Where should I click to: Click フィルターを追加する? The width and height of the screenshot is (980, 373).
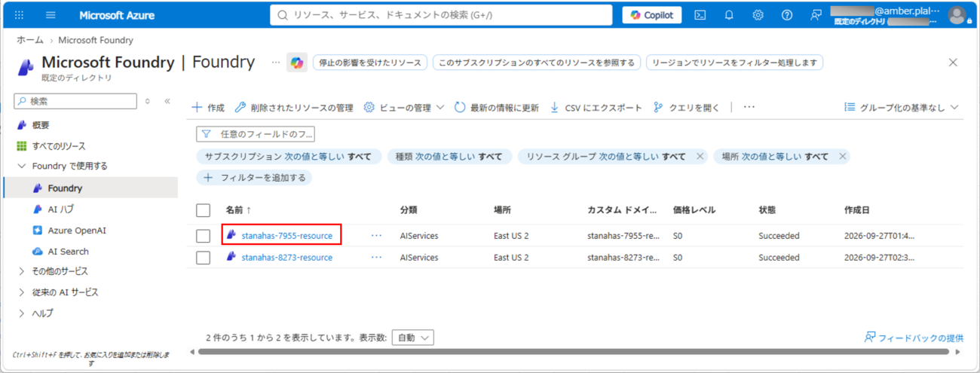click(x=254, y=178)
